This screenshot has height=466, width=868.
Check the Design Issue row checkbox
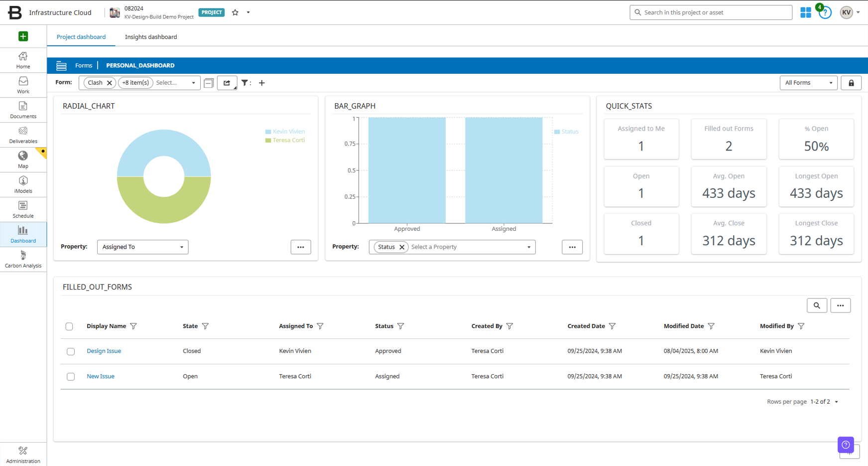[71, 351]
